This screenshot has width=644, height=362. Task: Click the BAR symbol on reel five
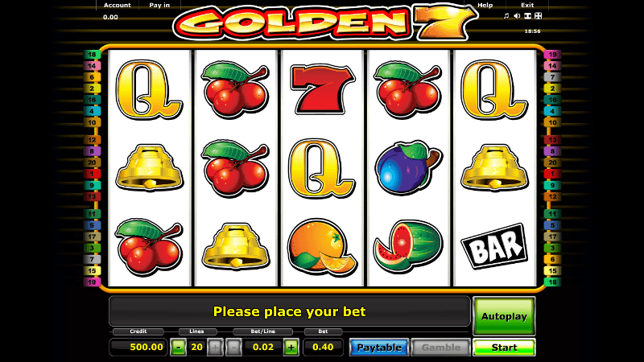(494, 246)
